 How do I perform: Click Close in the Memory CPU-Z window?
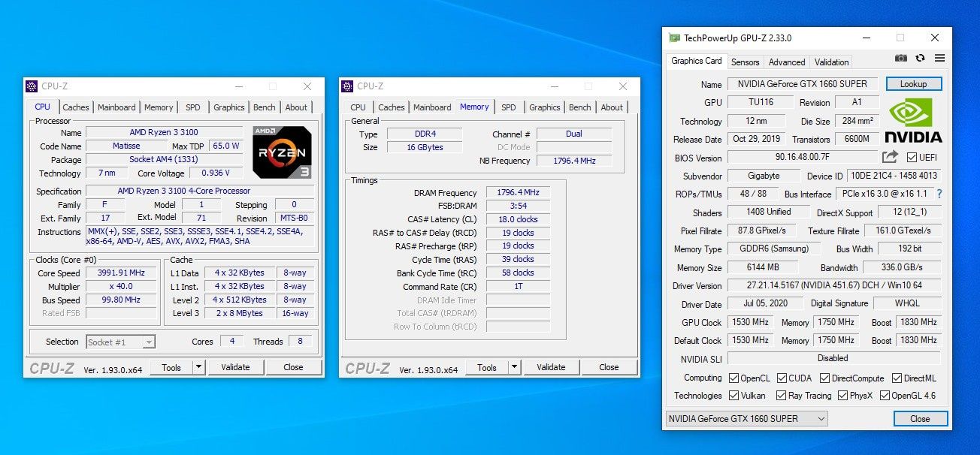pos(609,367)
